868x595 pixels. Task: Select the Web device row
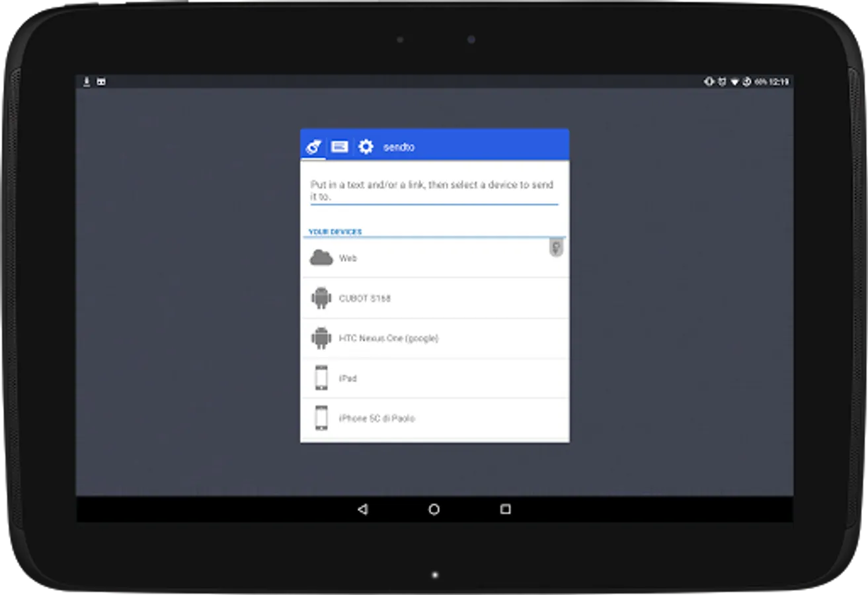pos(434,258)
